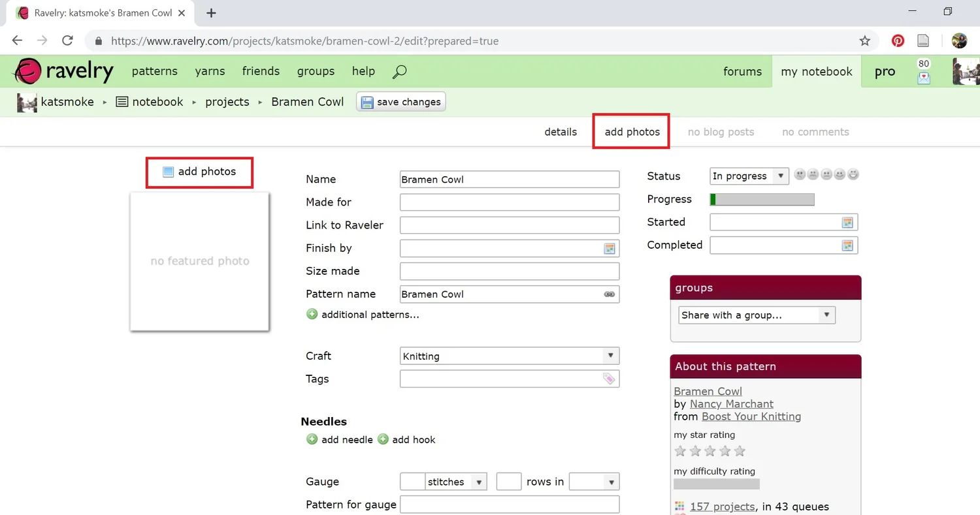The image size is (980, 515).
Task: Open the Bramen Cowl pattern link
Action: coord(708,392)
